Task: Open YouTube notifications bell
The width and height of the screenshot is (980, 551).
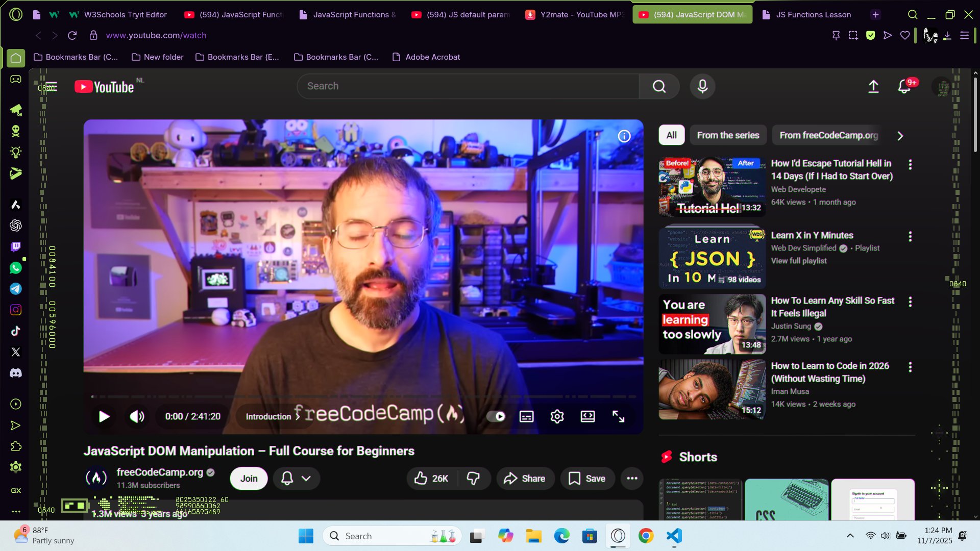Action: pyautogui.click(x=904, y=87)
